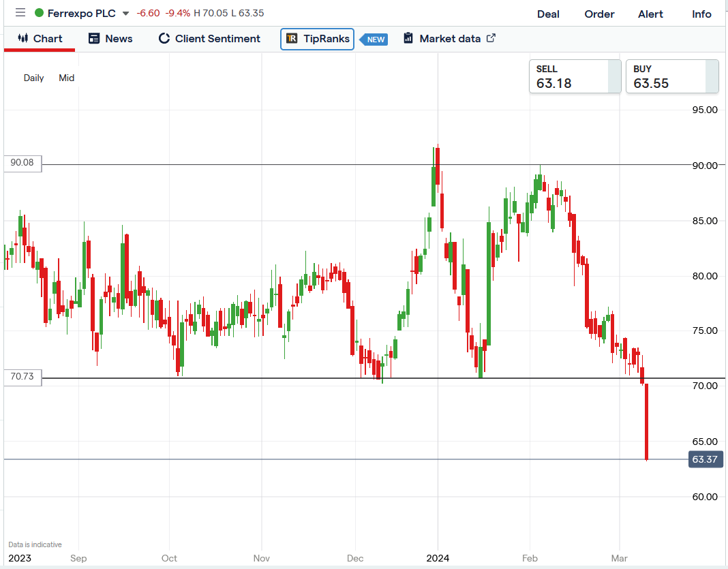The image size is (728, 569).
Task: Click the candlestick icon on Chart tab
Action: click(22, 38)
